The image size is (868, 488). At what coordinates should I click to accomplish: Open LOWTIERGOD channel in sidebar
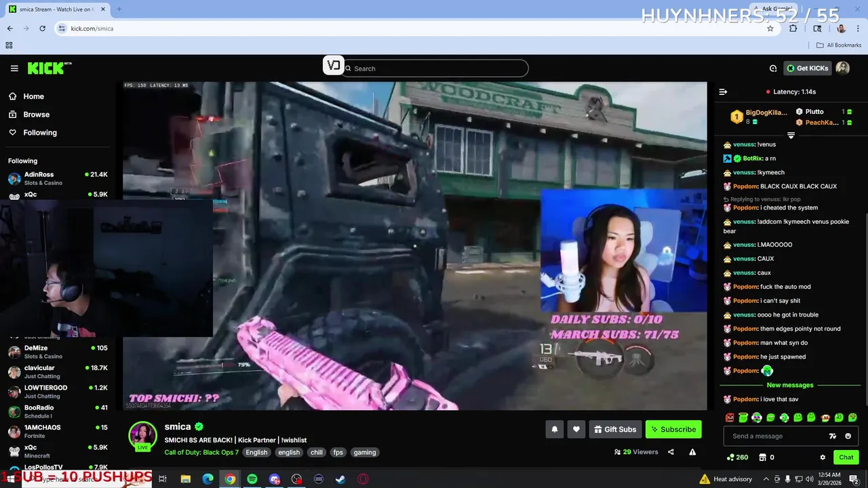pos(58,392)
